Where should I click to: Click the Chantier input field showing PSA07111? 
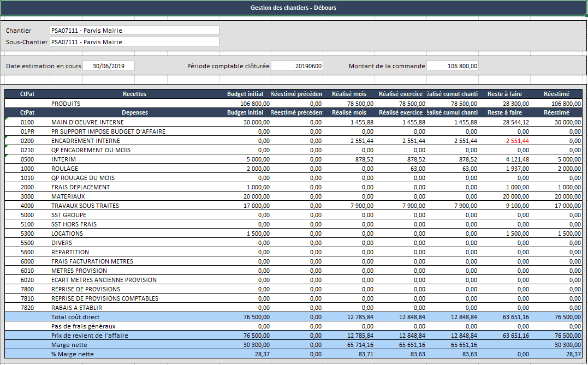tap(134, 30)
